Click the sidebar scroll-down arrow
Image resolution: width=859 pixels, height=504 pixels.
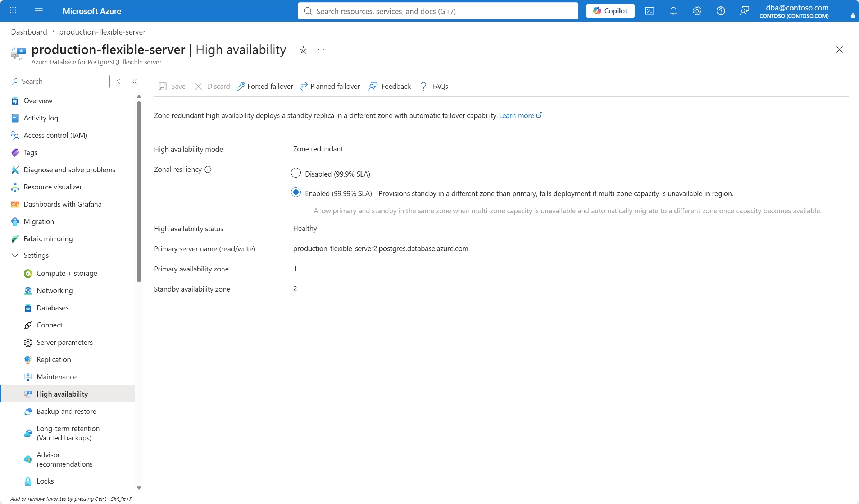tap(139, 488)
